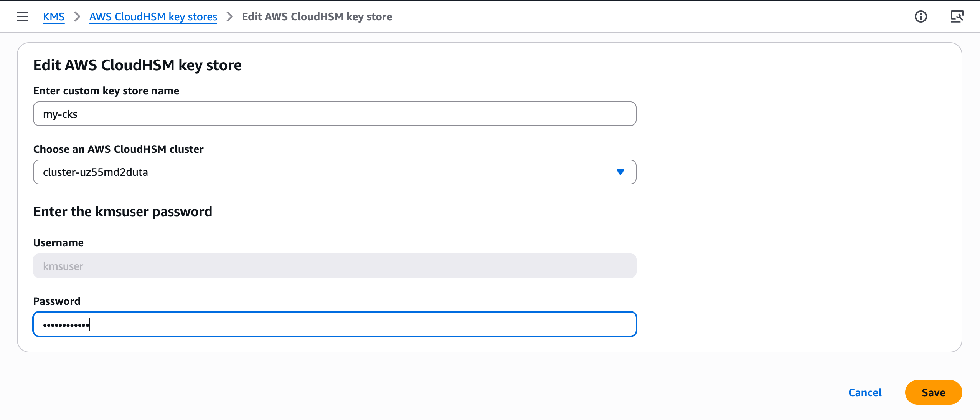Click the breadcrumb chevron after KMS

[x=77, y=17]
